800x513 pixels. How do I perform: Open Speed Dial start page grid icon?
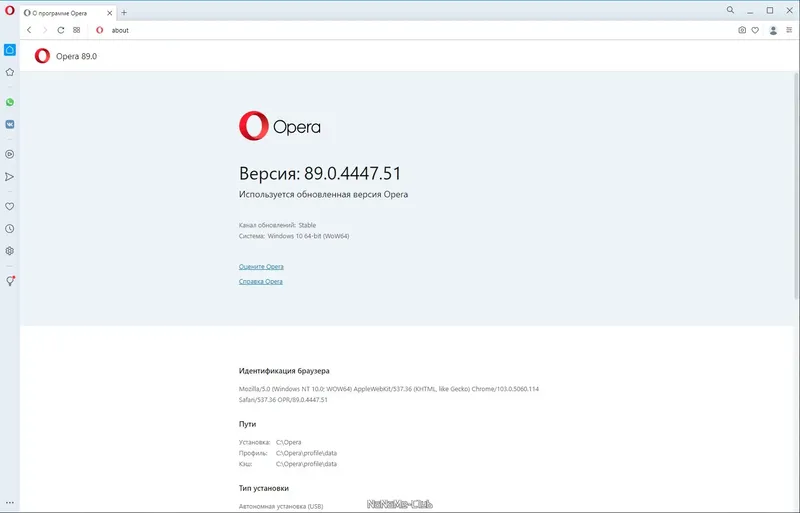[x=77, y=30]
